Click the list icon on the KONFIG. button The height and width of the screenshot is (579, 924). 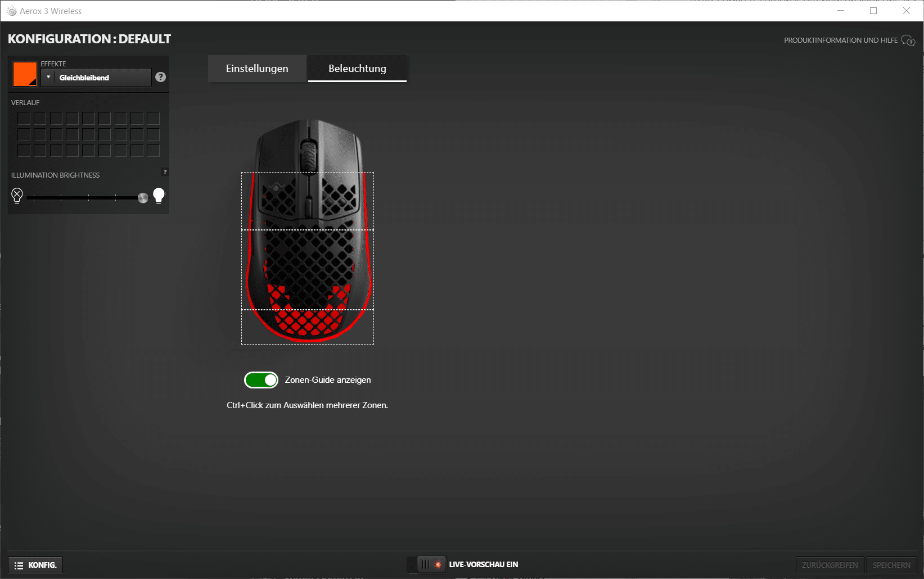19,566
